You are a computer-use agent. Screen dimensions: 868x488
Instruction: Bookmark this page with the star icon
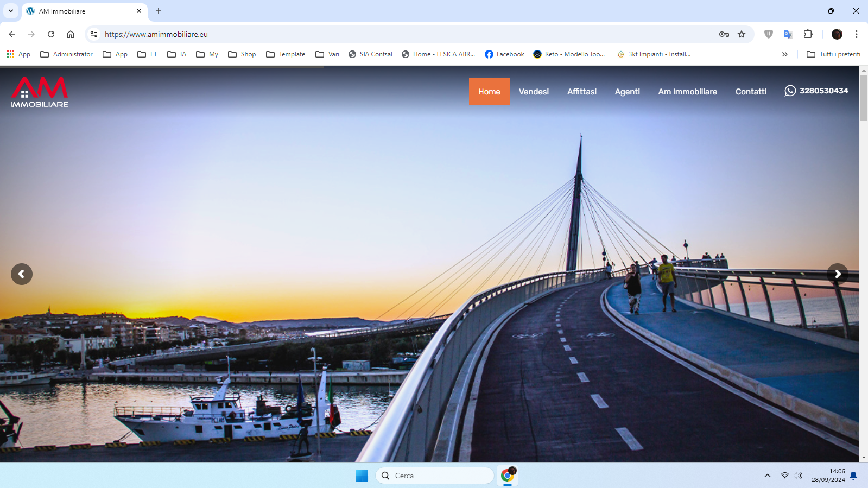coord(742,34)
